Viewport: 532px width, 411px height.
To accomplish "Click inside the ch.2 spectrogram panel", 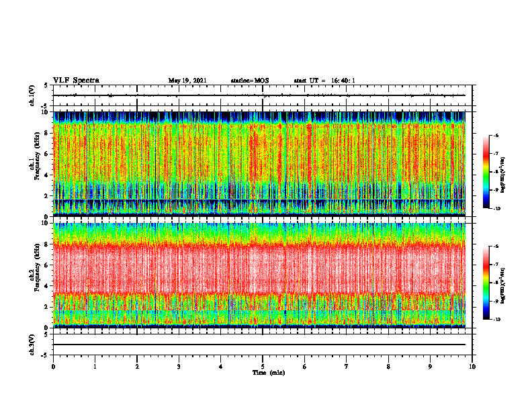I will 259,275.
